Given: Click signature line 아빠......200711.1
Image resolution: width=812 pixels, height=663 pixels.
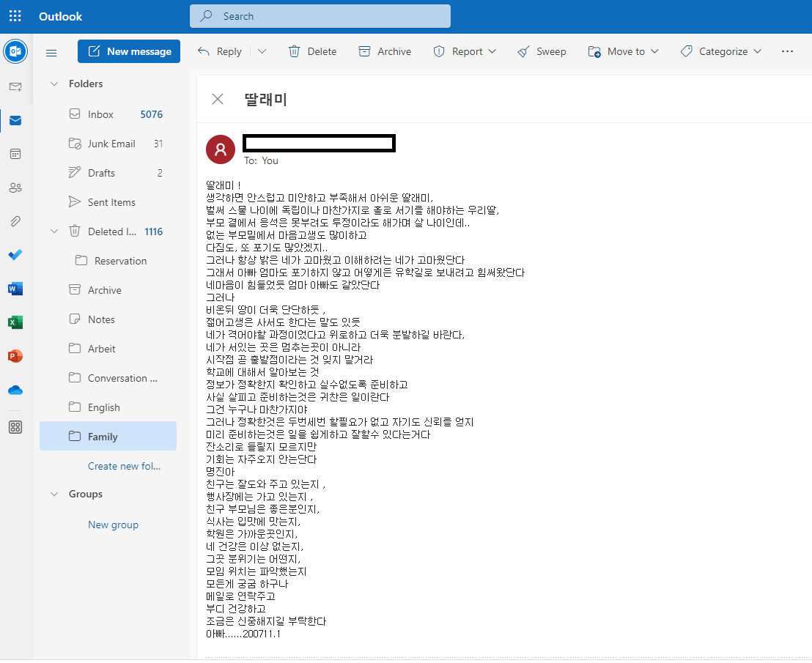Looking at the screenshot, I should [243, 634].
